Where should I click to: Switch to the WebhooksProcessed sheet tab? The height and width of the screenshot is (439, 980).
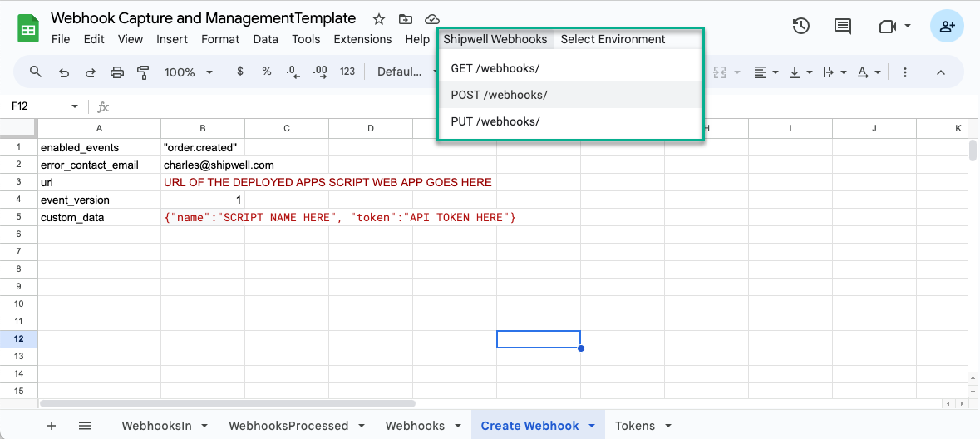click(x=288, y=426)
